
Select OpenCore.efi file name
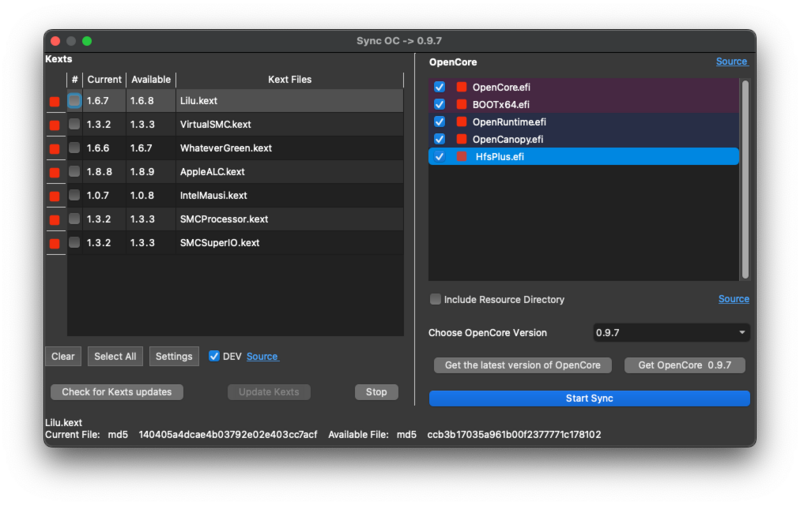(501, 87)
